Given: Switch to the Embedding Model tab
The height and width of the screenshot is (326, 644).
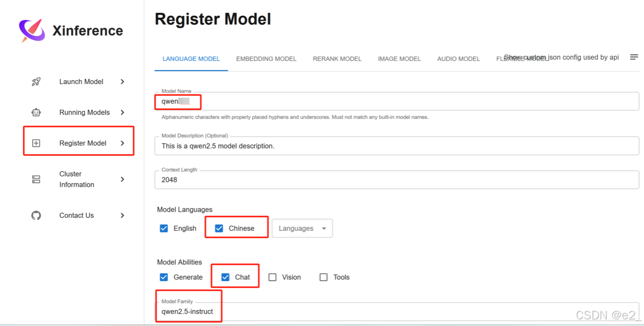Looking at the screenshot, I should click(x=266, y=59).
